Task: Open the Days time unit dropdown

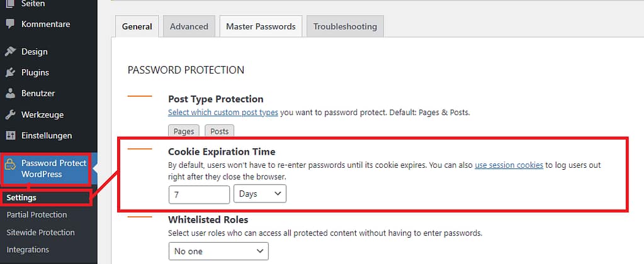Action: (x=259, y=194)
